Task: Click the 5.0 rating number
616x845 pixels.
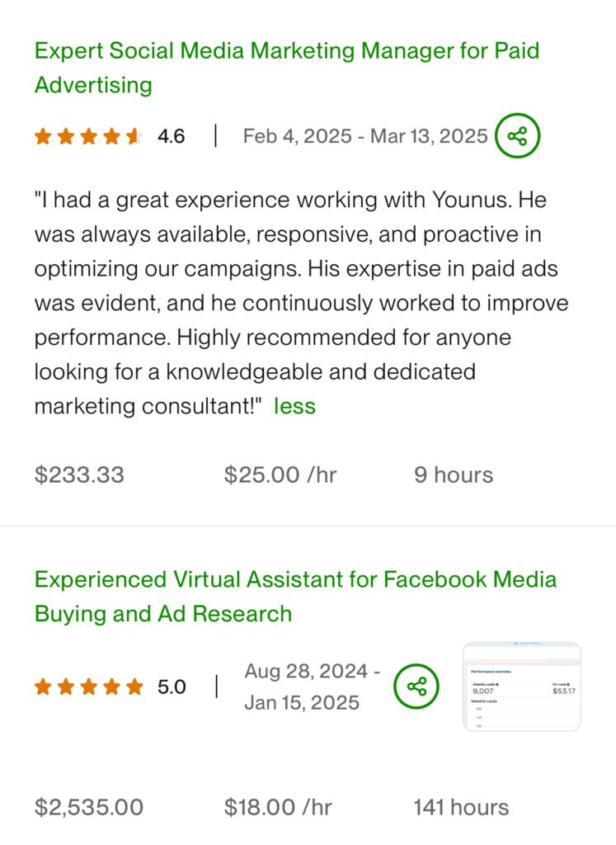Action: pos(172,687)
